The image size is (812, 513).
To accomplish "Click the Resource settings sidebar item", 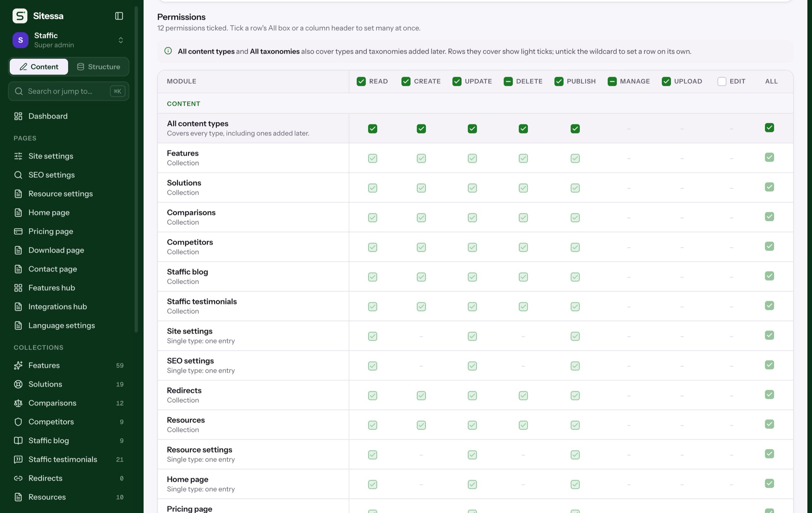I will click(69, 194).
